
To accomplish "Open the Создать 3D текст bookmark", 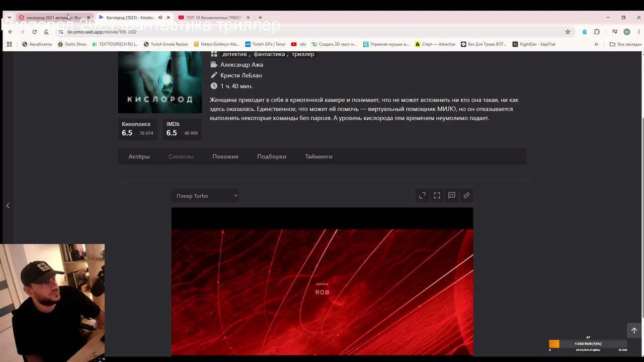I will click(x=334, y=44).
